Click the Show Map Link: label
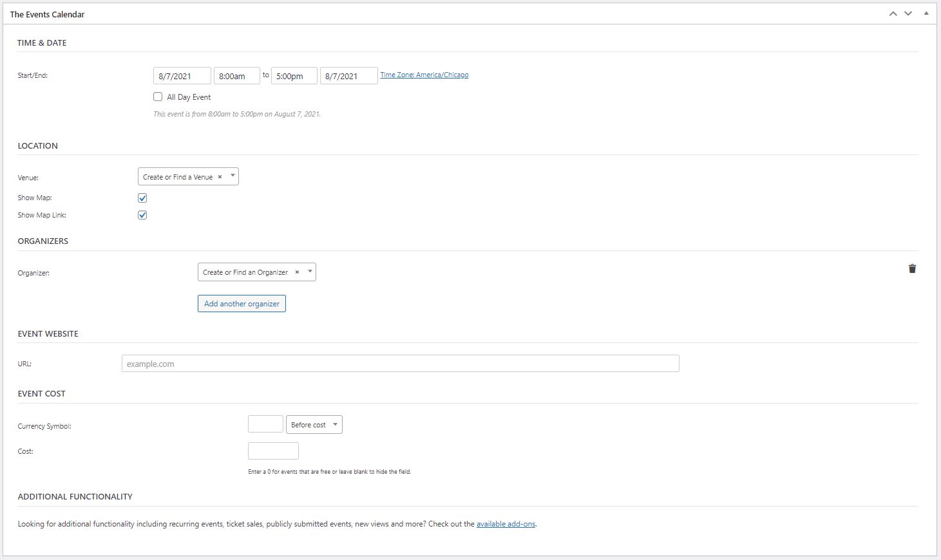The width and height of the screenshot is (941, 560). [x=42, y=215]
